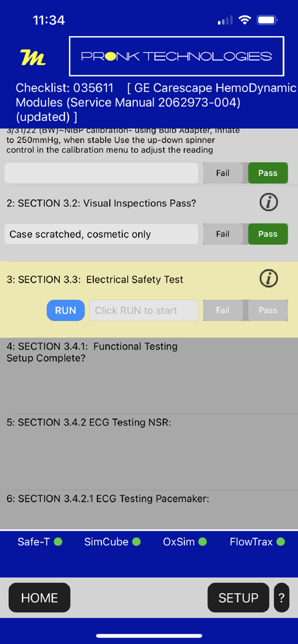Open info for Section 3.2 Visual Inspections
Screen dimensions: 298x644
click(269, 202)
